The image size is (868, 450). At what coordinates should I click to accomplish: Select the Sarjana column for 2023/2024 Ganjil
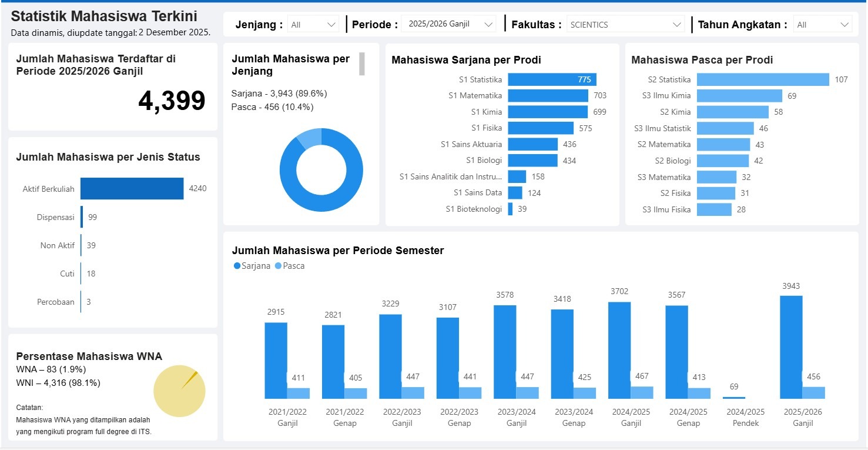pos(505,352)
